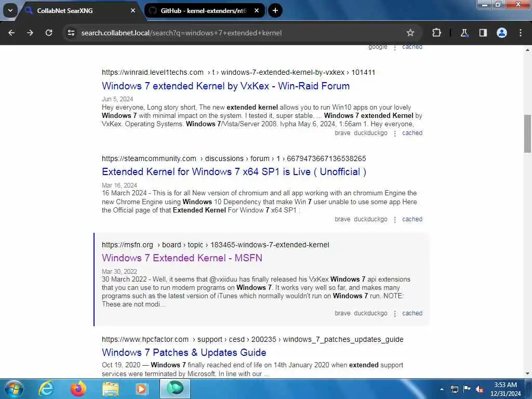Open Windows Explorer folder from taskbar
Screen dimensions: 532x399
pos(111,389)
